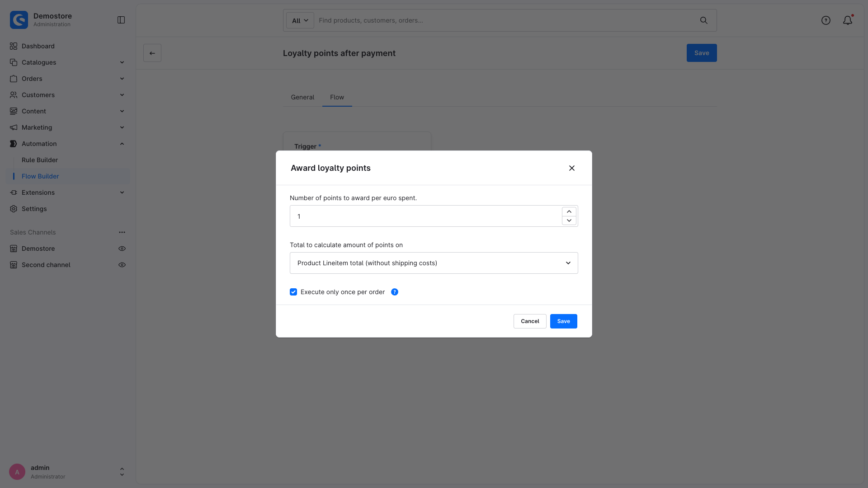Click the search magnifier icon

(x=704, y=20)
